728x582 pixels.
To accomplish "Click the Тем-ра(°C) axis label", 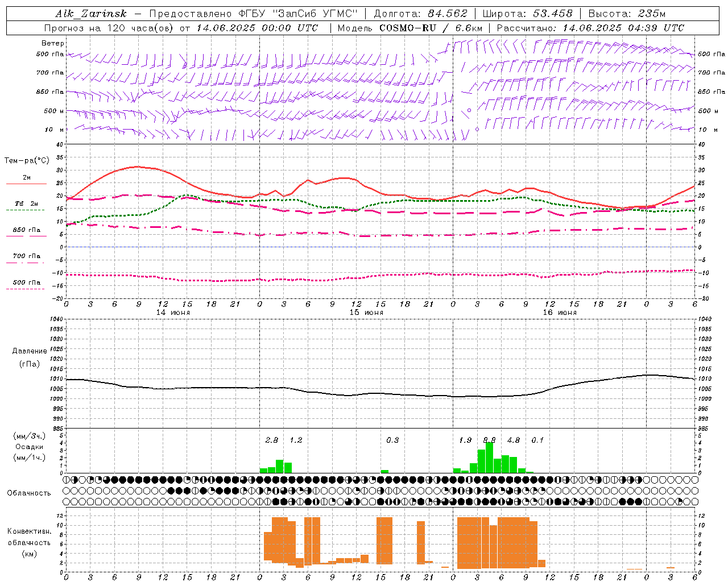I will 27,161.
